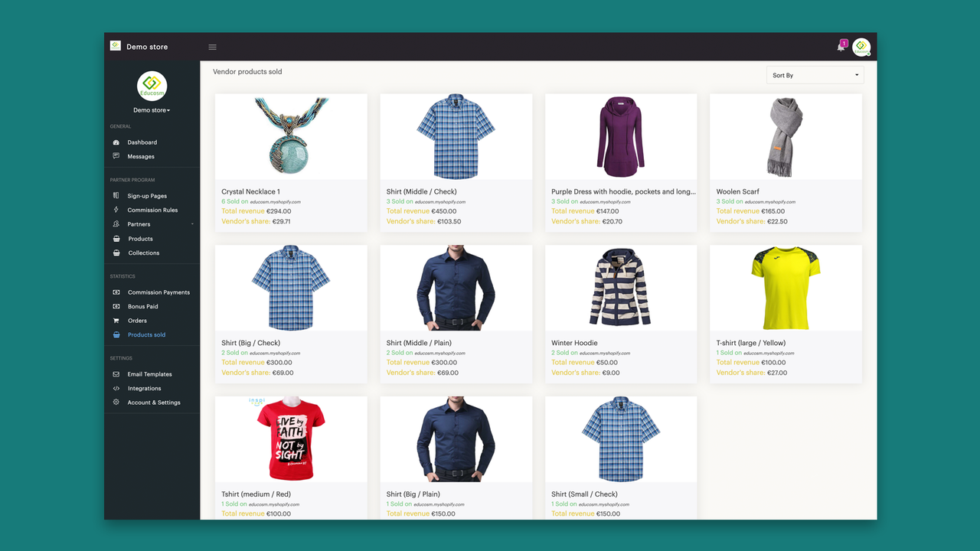Screen dimensions: 980x551
Task: Open the Educosm profile avatar
Action: pos(861,47)
